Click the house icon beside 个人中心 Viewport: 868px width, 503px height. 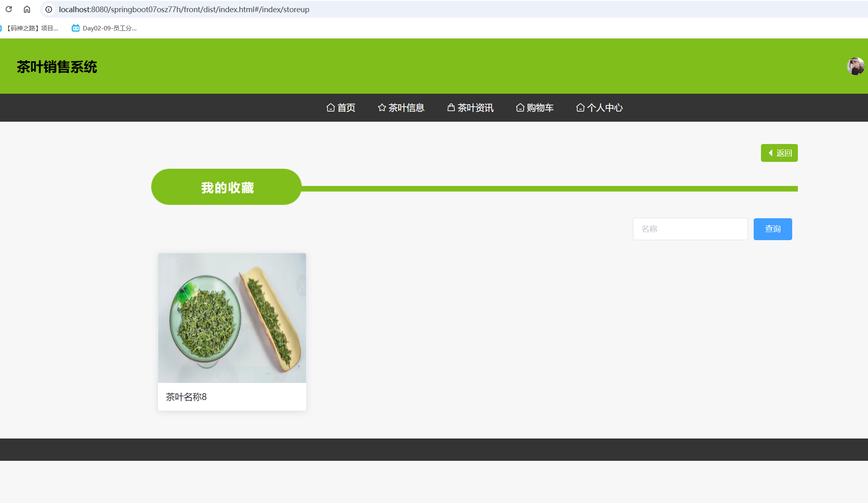click(580, 107)
